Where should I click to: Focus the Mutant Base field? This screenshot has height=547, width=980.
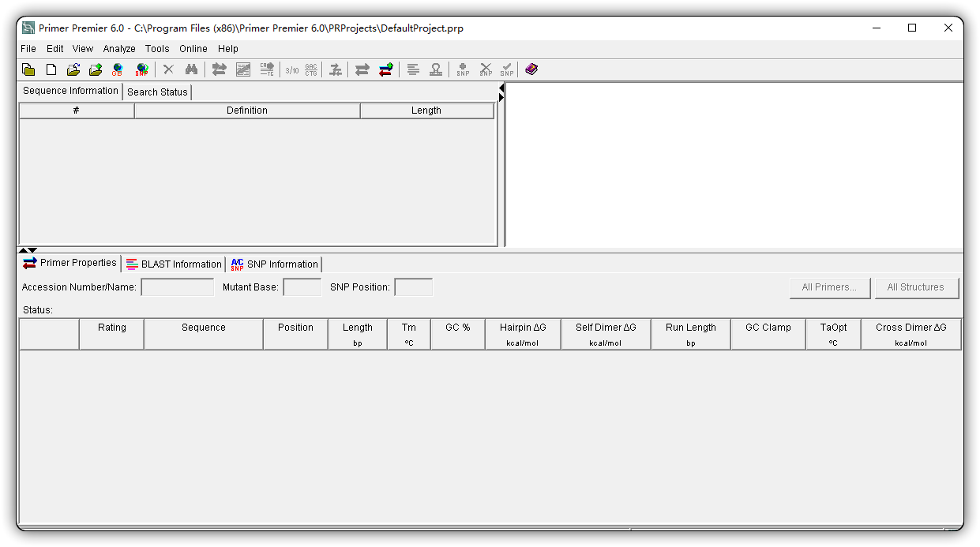(302, 287)
